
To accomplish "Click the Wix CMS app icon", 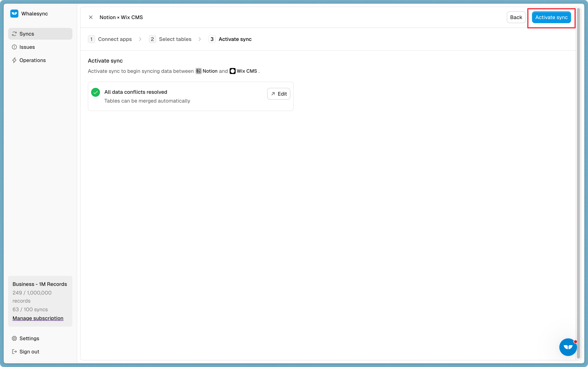I will click(x=232, y=71).
